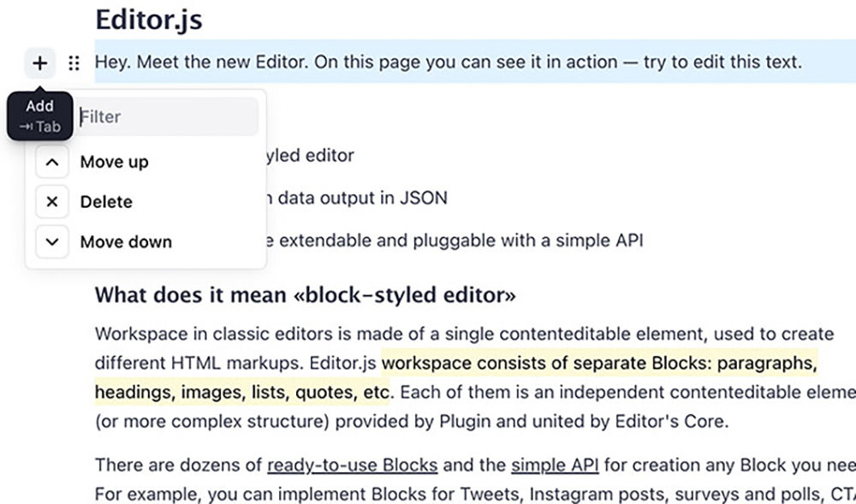Click the paragraph starting 'Hey. Meet the new Editor'
This screenshot has width=856, height=504.
pyautogui.click(x=449, y=62)
